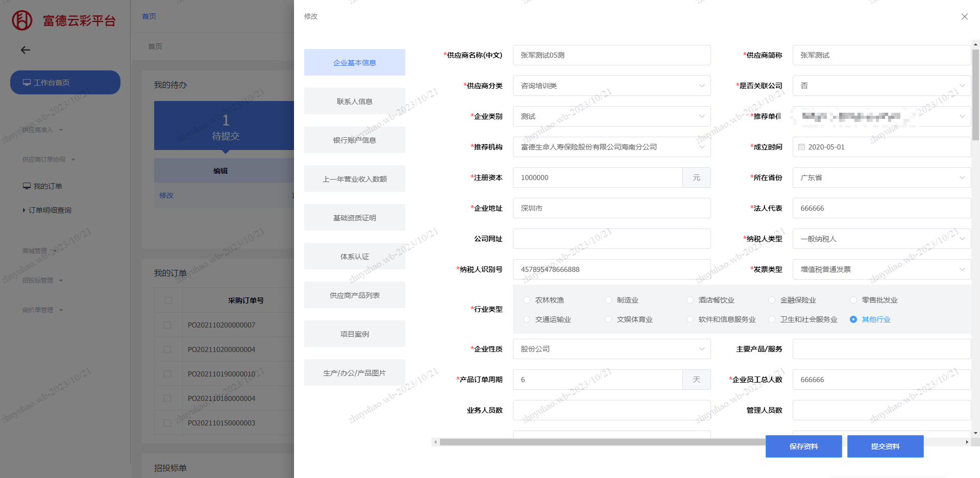Click the 业务人员数 input field
The image size is (980, 478).
pos(611,410)
